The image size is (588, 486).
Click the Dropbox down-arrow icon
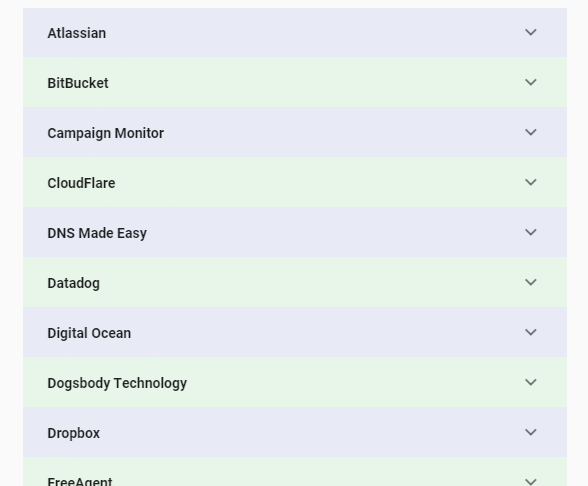coord(531,432)
